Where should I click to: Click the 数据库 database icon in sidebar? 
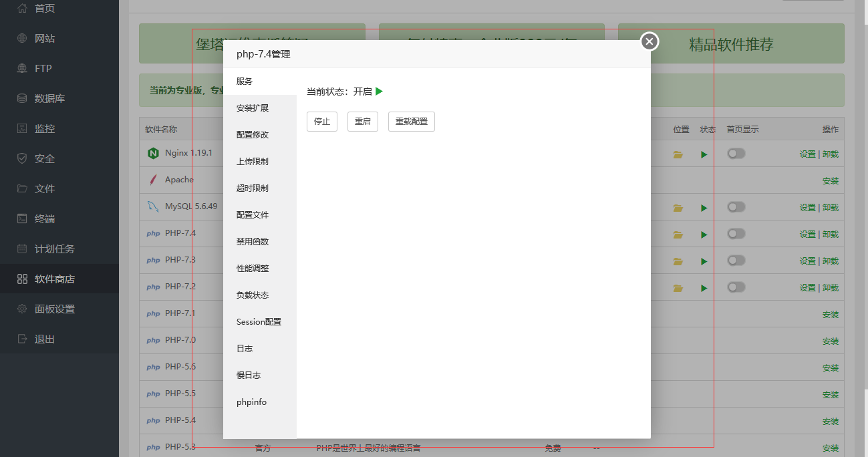coord(22,98)
